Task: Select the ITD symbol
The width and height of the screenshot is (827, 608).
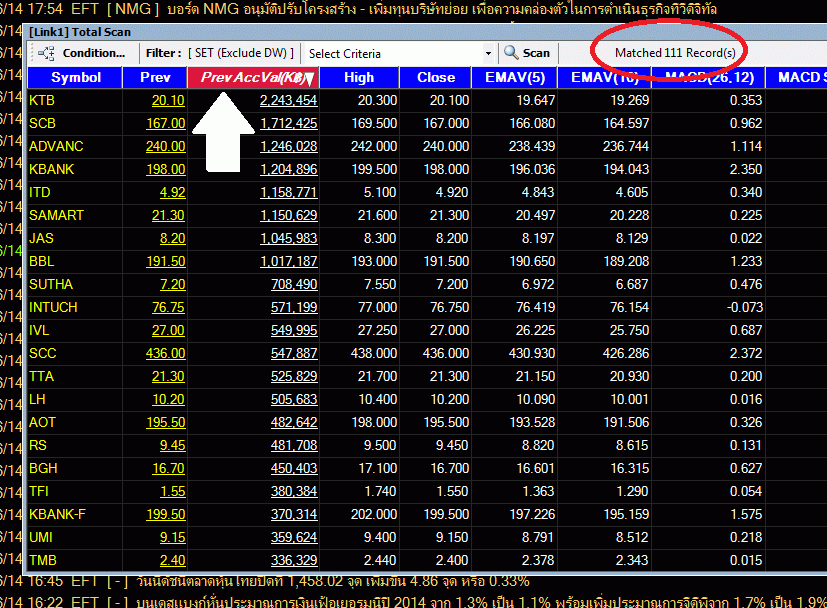Action: pyautogui.click(x=40, y=192)
